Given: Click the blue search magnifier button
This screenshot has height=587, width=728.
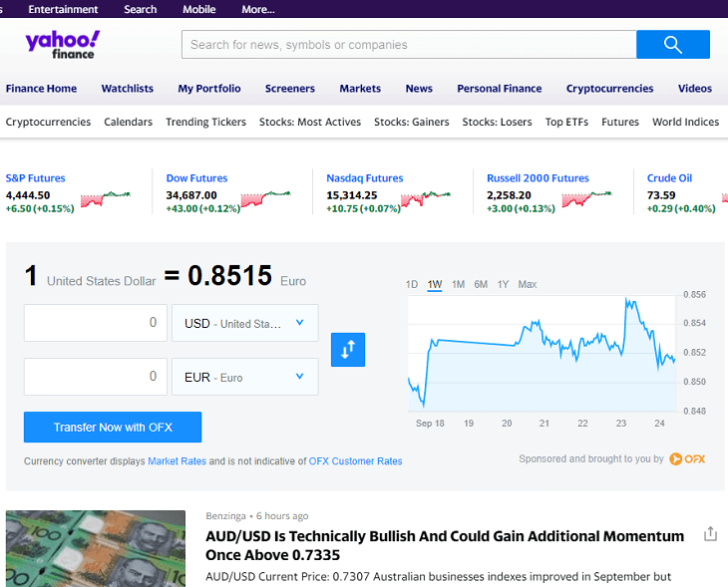Looking at the screenshot, I should [x=673, y=45].
